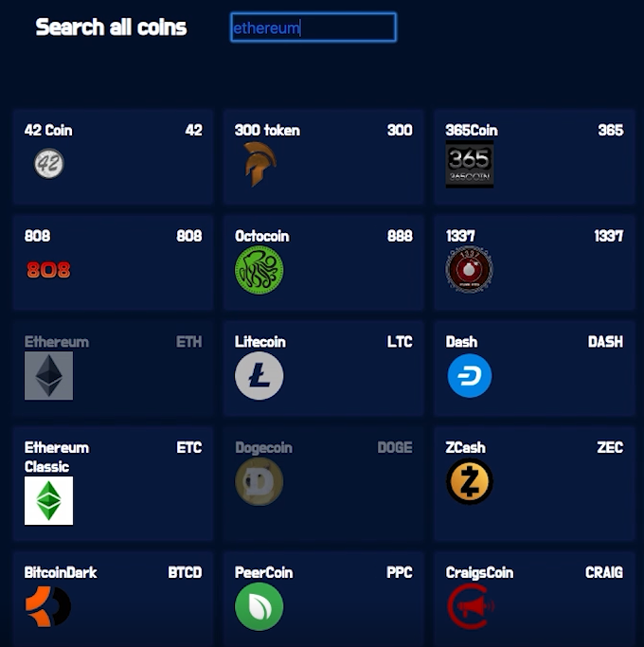Select the DASH ticker symbol text
The image size is (644, 647).
click(605, 342)
